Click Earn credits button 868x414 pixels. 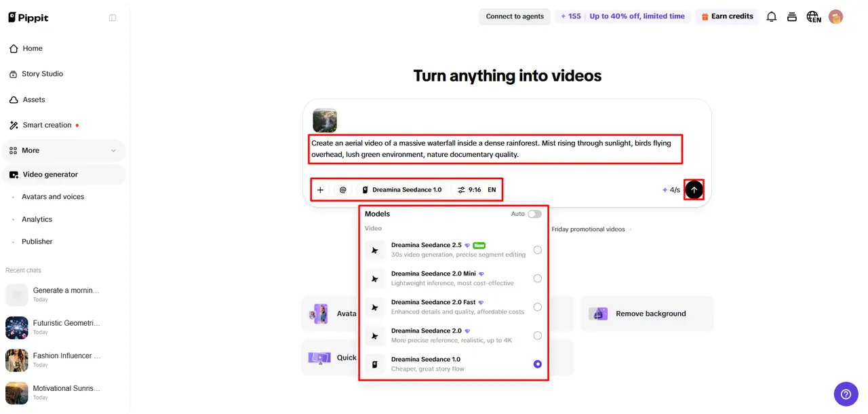tap(727, 16)
